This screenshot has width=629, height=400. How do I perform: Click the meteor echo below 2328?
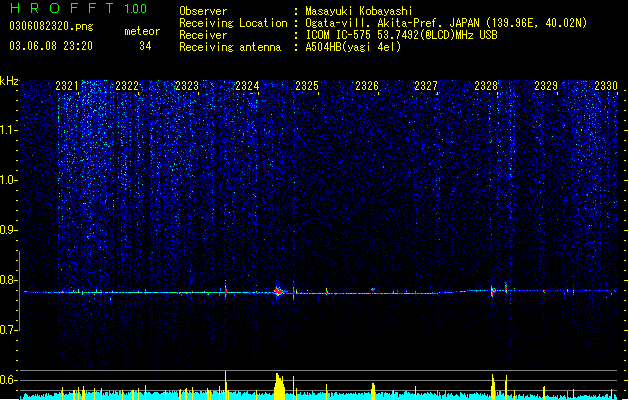493,291
